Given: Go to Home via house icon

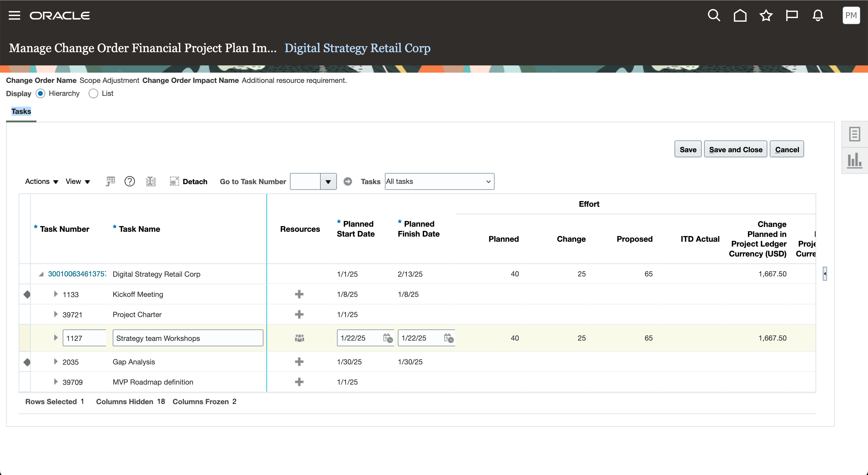Looking at the screenshot, I should coord(740,15).
